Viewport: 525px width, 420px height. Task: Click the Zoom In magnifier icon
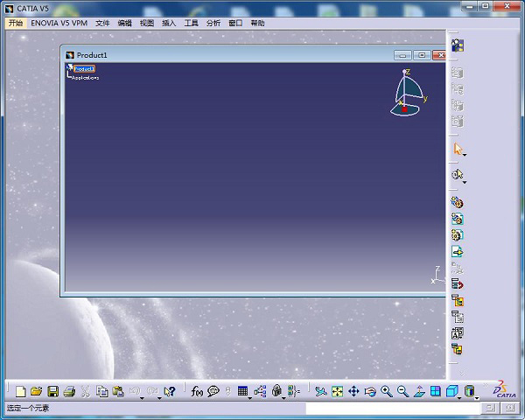click(387, 391)
